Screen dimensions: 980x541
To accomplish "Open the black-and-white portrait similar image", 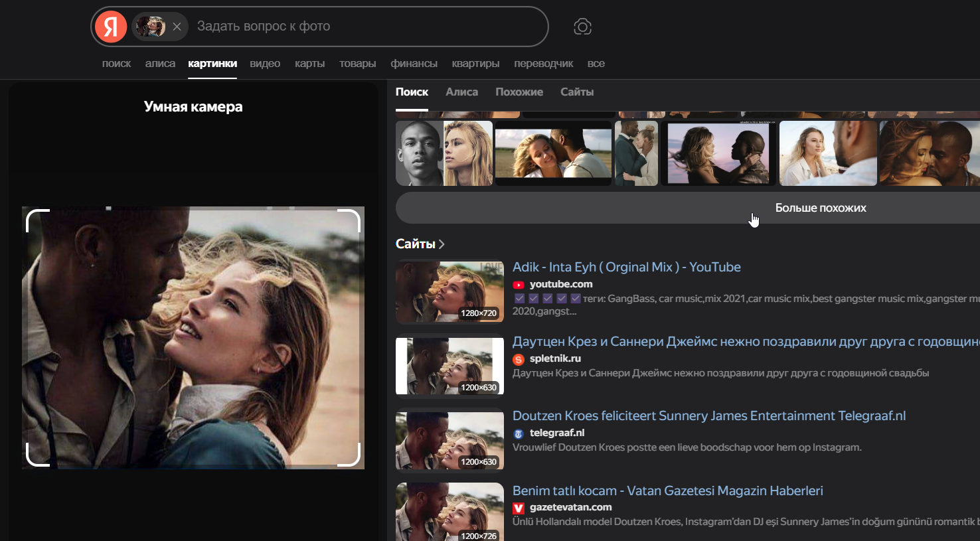I will click(x=419, y=153).
